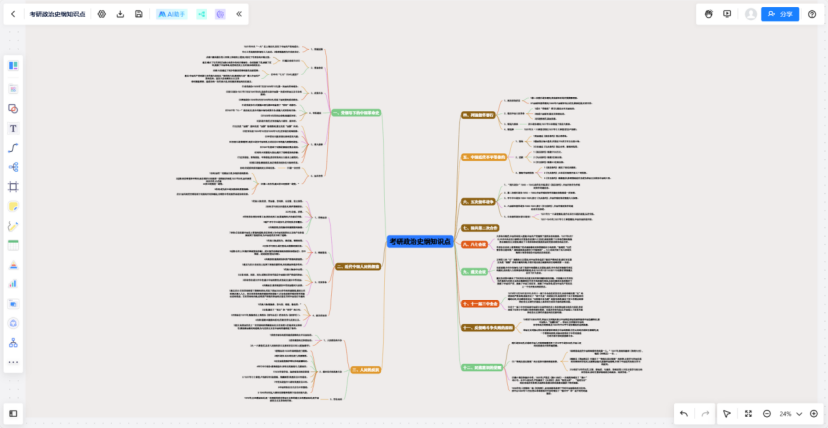Select central node 考研政治史纲知识点
Viewport: 828px width, 428px height.
[420, 242]
